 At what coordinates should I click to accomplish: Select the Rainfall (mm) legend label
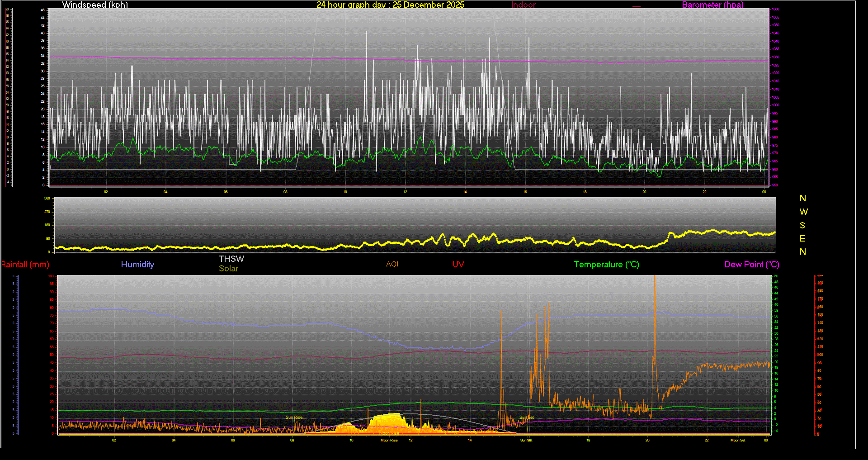click(x=25, y=265)
